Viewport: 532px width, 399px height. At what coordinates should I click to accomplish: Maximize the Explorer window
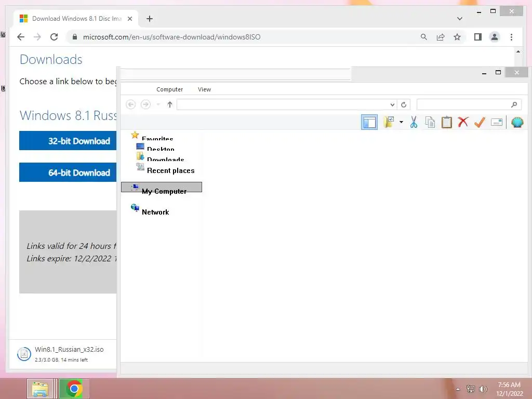tap(498, 72)
